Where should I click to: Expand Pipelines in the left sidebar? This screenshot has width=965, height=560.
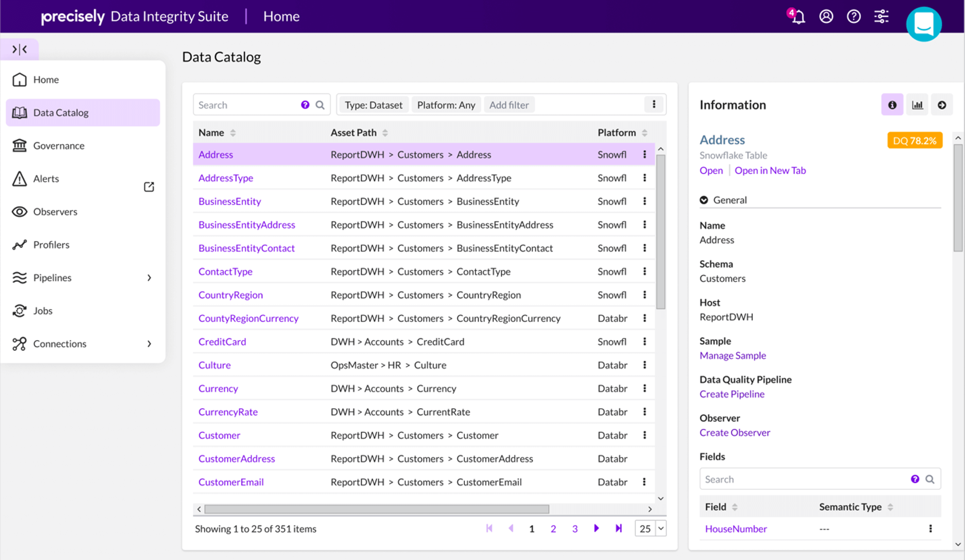149,277
